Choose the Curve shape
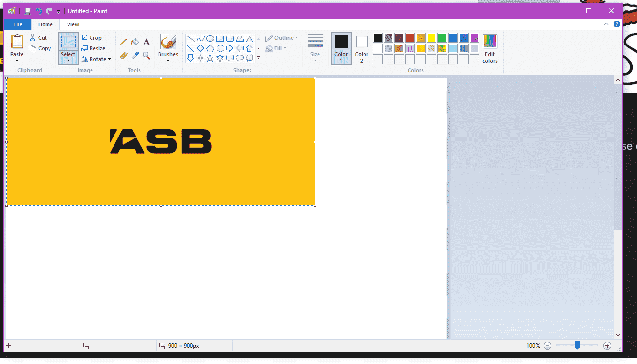This screenshot has width=637, height=364. coord(201,39)
